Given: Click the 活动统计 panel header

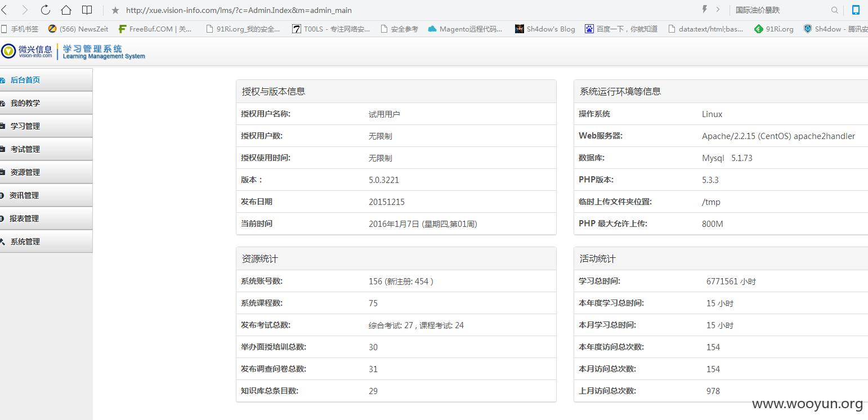Looking at the screenshot, I should 721,258.
